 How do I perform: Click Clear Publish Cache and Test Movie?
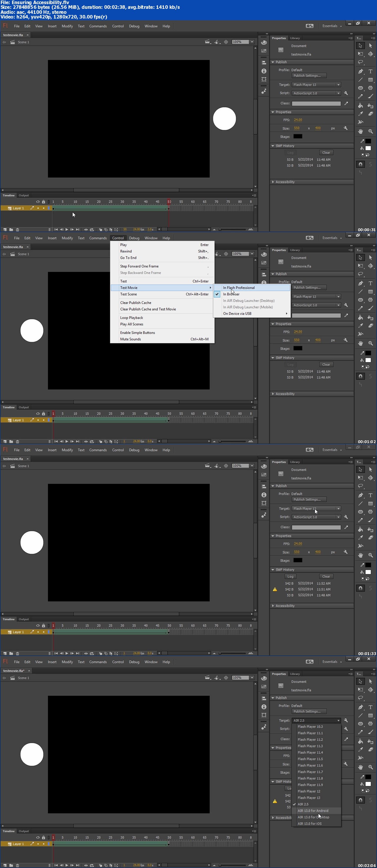[163, 309]
